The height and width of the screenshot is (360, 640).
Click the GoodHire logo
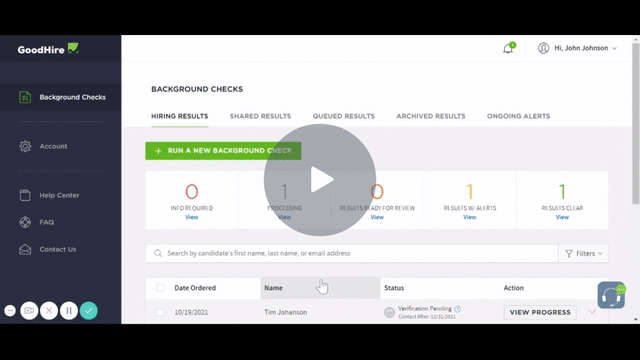pos(48,49)
